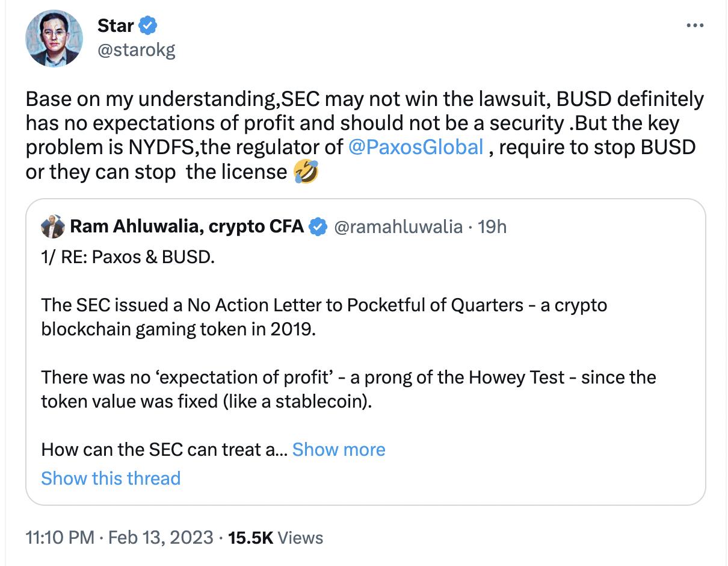
Task: Open Star's profile avatar
Action: (54, 38)
